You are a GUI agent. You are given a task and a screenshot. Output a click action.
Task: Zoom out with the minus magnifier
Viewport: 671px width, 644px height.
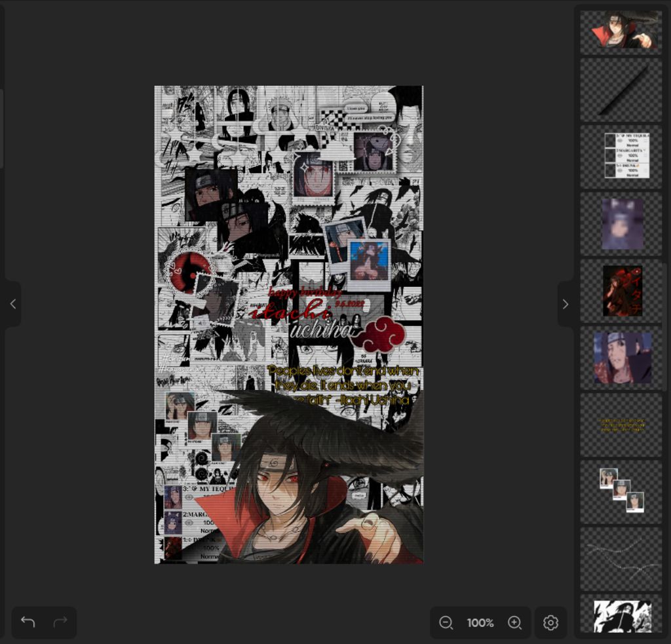446,622
